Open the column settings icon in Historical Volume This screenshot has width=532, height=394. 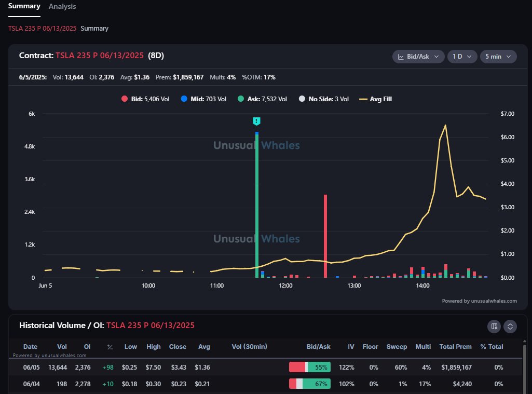(494, 327)
